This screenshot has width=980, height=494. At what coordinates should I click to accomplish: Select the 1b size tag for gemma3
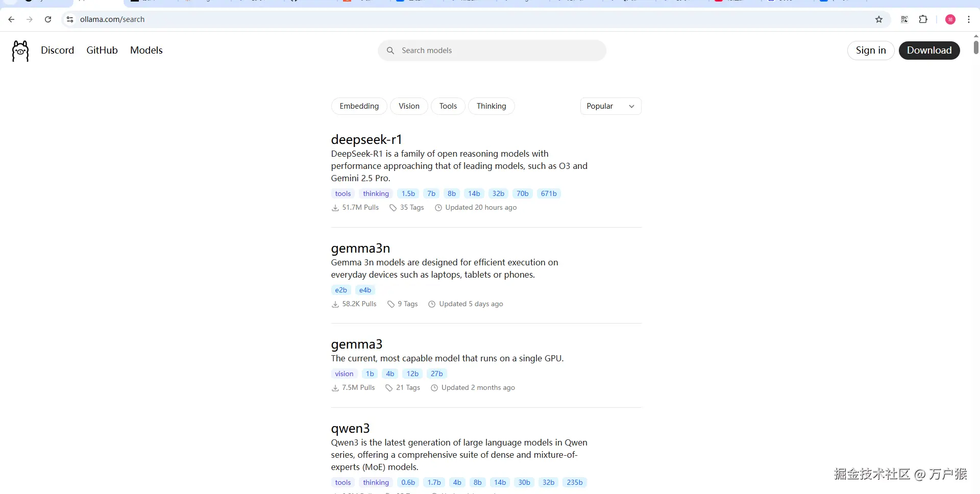click(x=370, y=374)
